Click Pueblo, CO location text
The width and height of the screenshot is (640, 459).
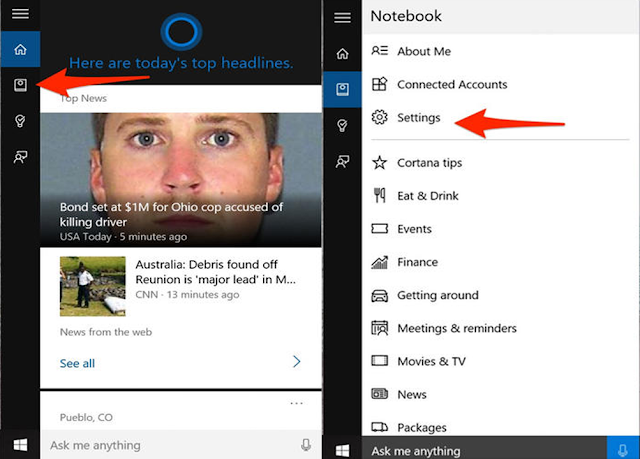(86, 417)
